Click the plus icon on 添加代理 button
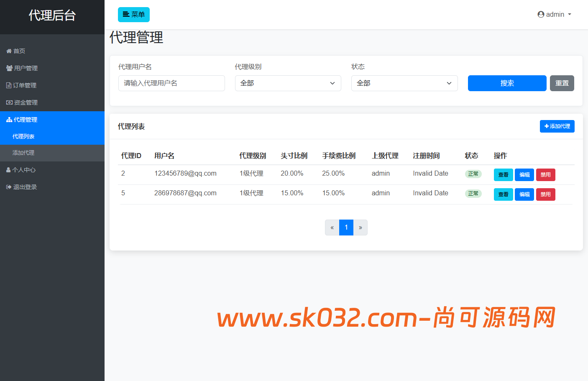This screenshot has height=381, width=588. click(x=547, y=126)
